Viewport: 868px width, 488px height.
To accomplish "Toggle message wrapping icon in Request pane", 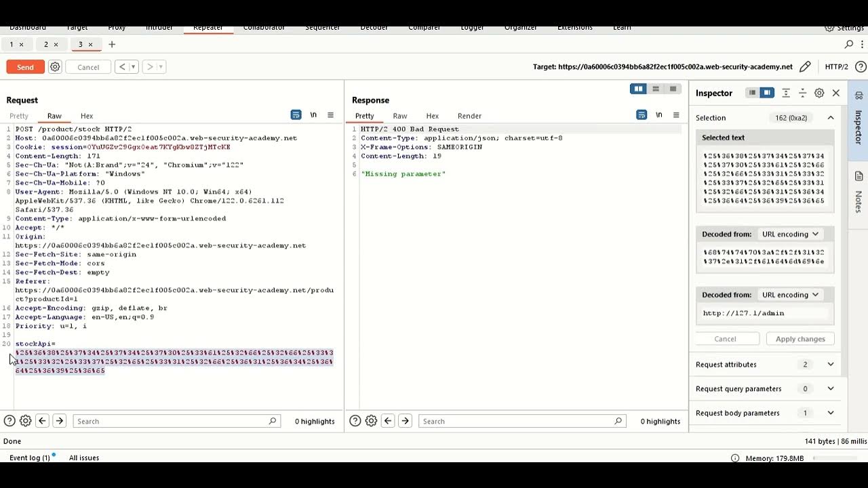I will coord(296,115).
